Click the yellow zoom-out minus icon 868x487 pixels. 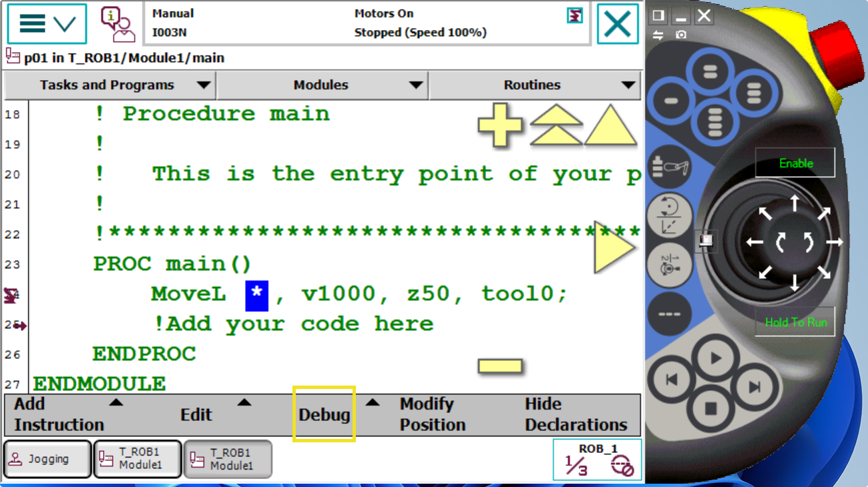tap(500, 366)
